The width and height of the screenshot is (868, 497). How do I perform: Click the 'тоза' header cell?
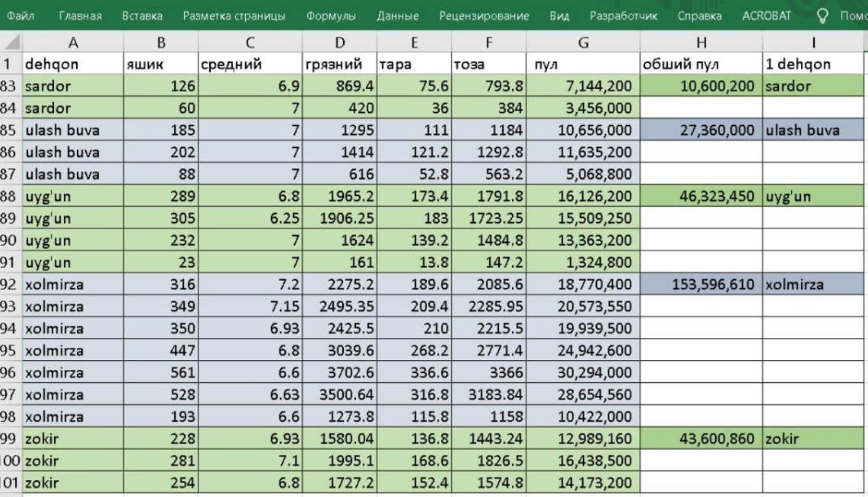click(488, 64)
